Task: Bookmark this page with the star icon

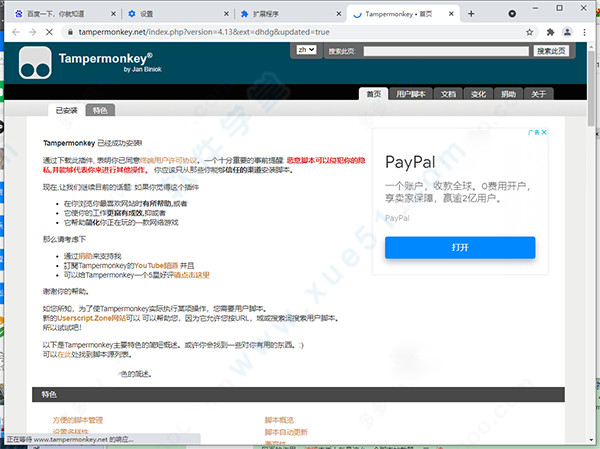Action: pyautogui.click(x=530, y=32)
